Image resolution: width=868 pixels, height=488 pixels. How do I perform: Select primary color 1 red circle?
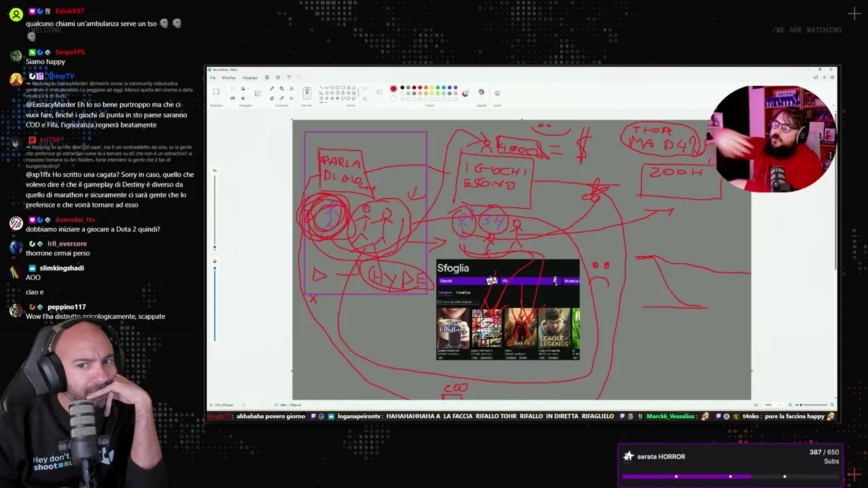[x=393, y=89]
